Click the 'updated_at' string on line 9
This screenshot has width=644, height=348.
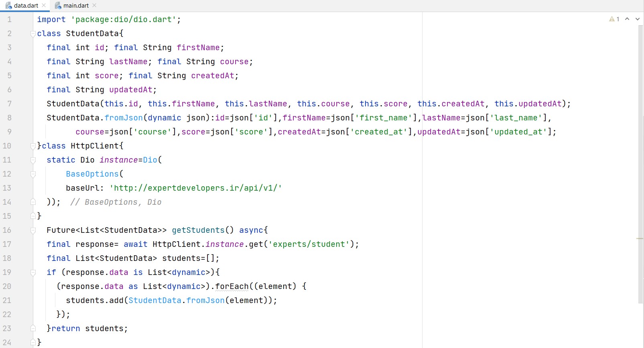tap(518, 132)
